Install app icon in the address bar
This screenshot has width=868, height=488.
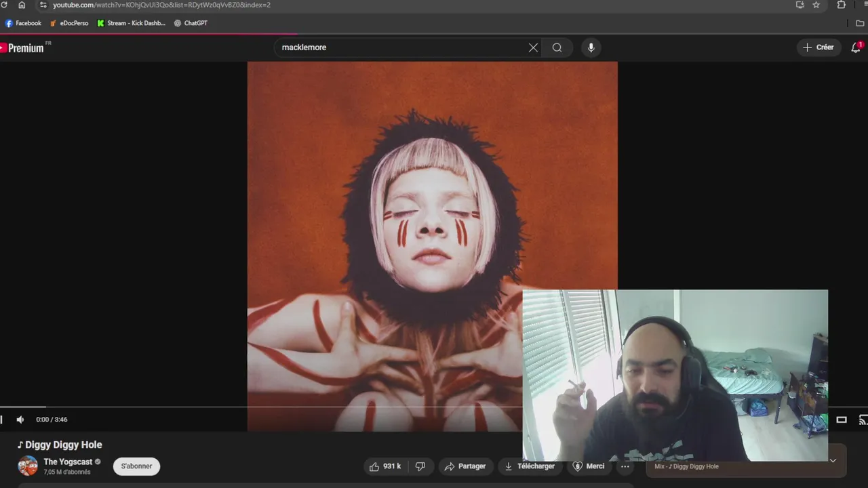click(x=800, y=5)
